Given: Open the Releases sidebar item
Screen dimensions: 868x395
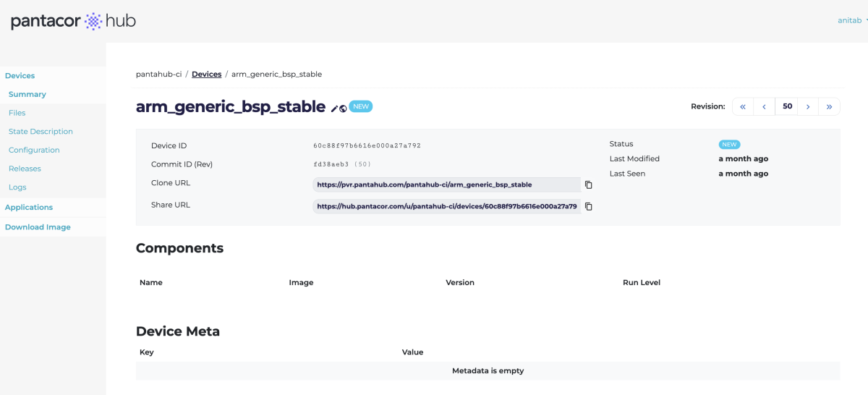Looking at the screenshot, I should [25, 169].
